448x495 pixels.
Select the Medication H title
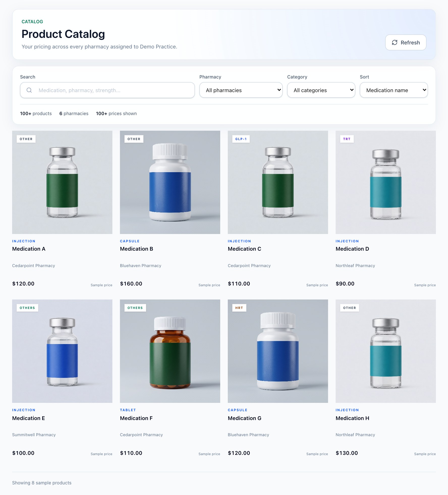point(352,418)
